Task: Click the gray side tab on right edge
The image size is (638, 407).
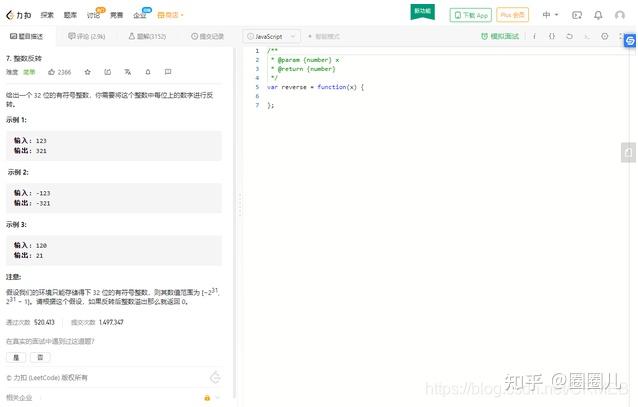Action: 628,153
